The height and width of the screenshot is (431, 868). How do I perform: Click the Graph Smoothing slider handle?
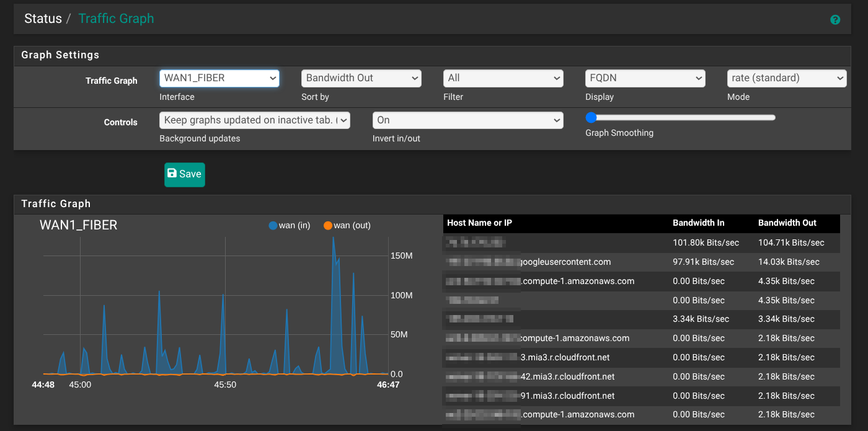(x=591, y=117)
